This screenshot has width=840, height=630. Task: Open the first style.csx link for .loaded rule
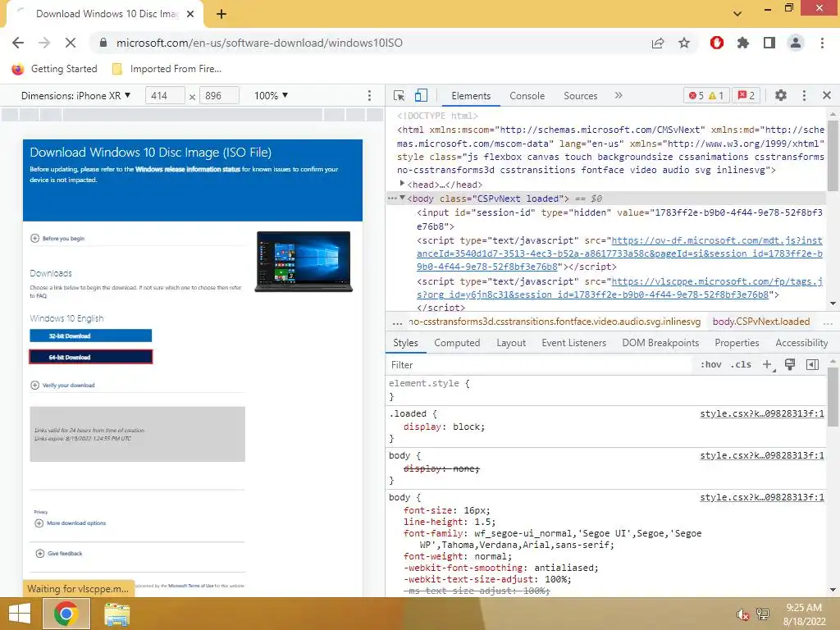tap(762, 414)
